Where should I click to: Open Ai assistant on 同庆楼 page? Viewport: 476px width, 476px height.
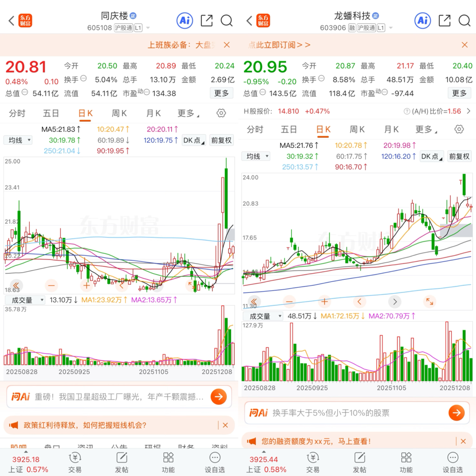click(185, 20)
